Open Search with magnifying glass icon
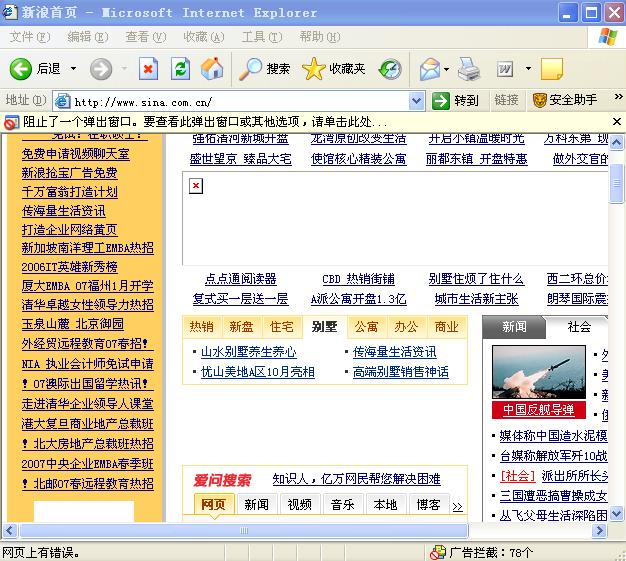 point(250,69)
